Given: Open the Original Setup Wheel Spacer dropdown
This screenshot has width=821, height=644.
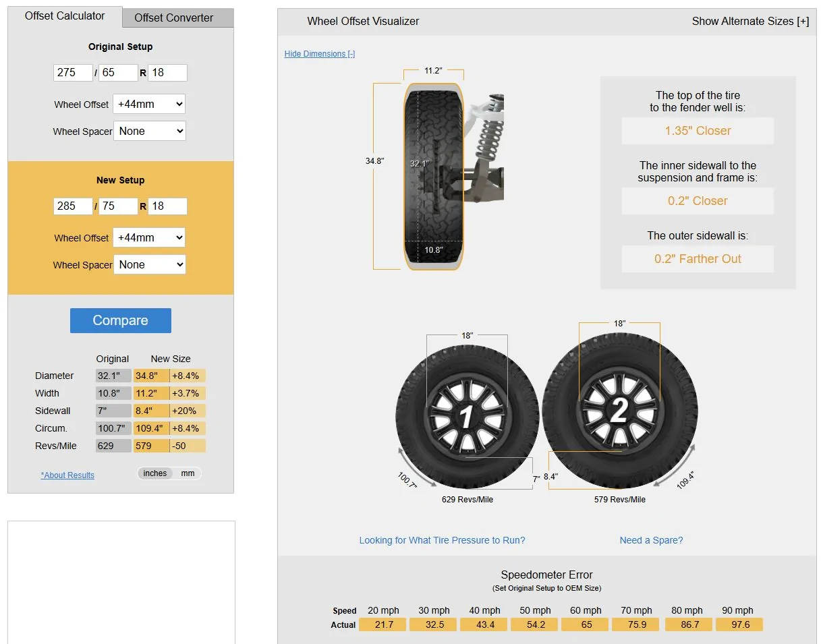Looking at the screenshot, I should click(x=149, y=131).
